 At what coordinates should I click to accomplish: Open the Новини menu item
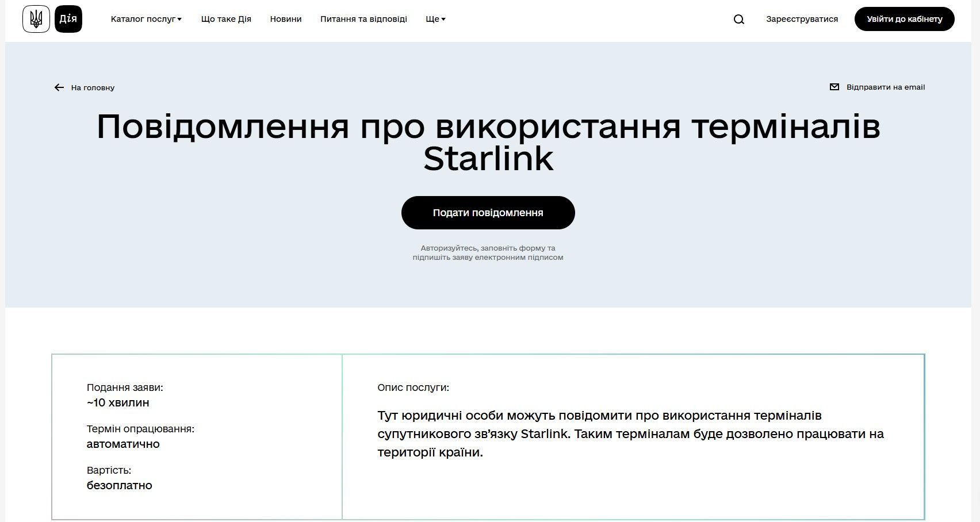pos(285,18)
